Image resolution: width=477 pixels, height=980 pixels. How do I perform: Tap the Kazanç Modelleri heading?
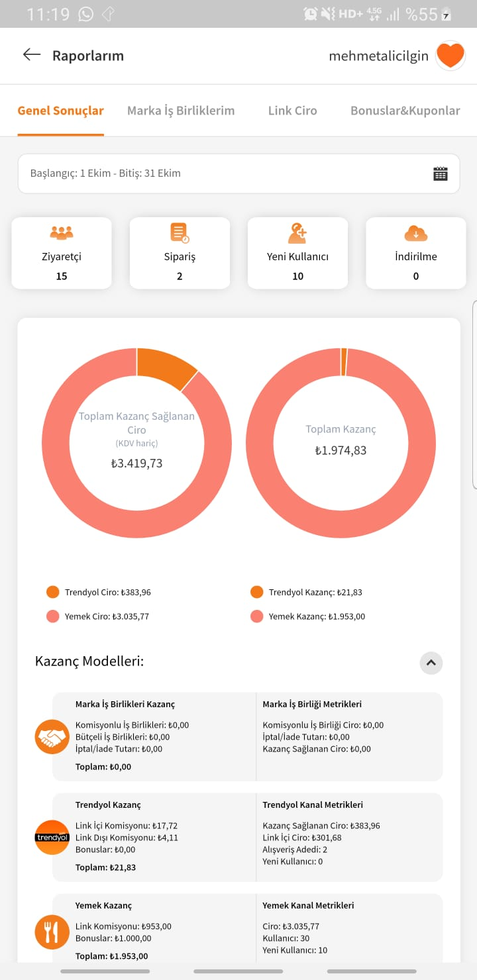click(89, 661)
